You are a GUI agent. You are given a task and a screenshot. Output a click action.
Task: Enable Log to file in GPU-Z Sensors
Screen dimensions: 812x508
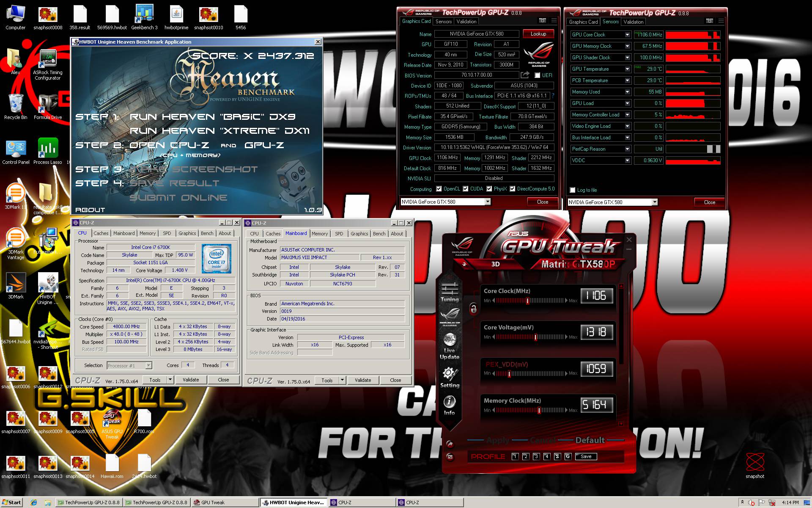click(x=573, y=190)
